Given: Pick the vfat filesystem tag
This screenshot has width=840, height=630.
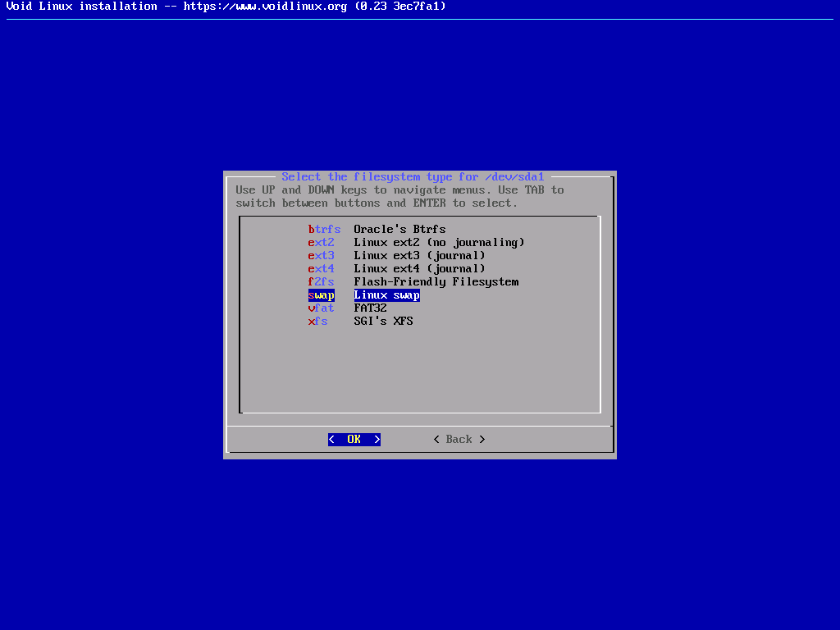Looking at the screenshot, I should pyautogui.click(x=321, y=308).
